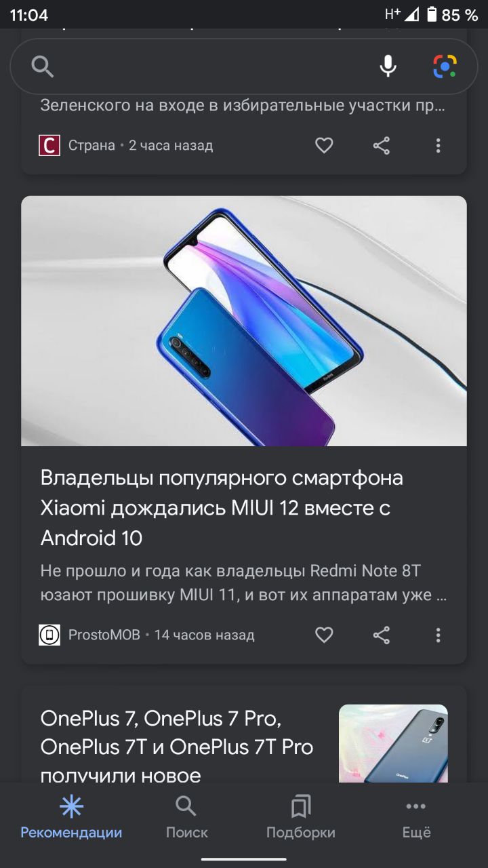Screen dimensions: 488x868
Task: Open the Подборки tab
Action: (x=301, y=818)
